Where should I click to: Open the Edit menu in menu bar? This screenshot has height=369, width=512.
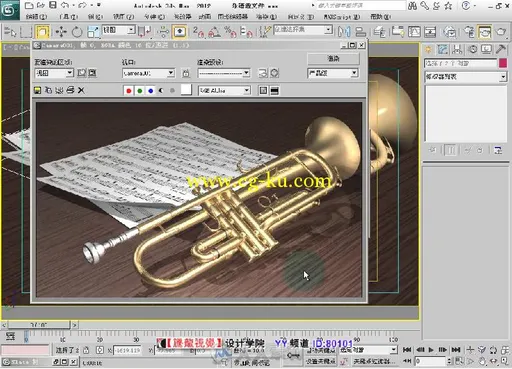(36, 16)
